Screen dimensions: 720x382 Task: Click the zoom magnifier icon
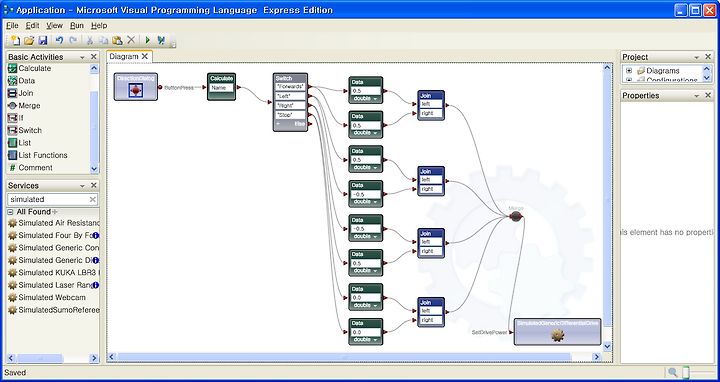point(673,372)
